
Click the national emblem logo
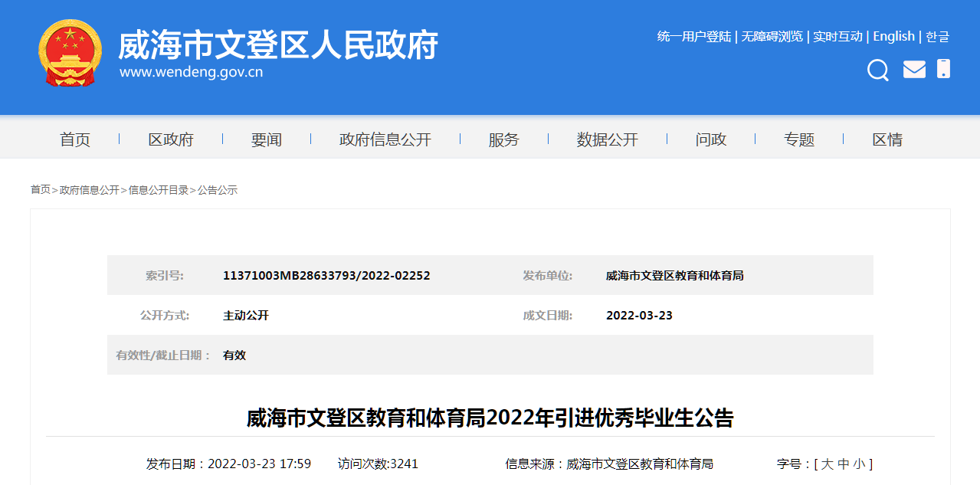tap(70, 53)
